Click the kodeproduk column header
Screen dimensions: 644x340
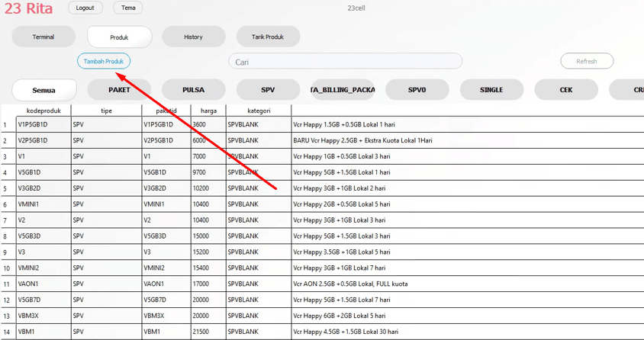coord(43,111)
